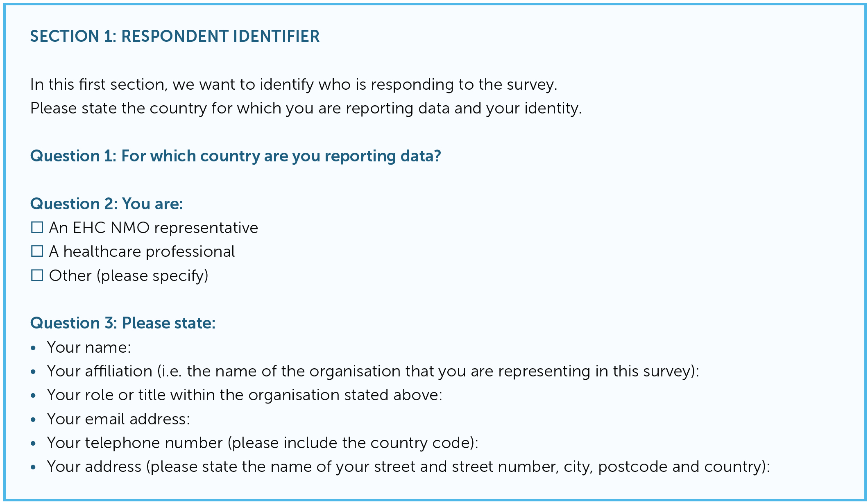Click the "Question 3: Please state:" heading

tap(123, 323)
